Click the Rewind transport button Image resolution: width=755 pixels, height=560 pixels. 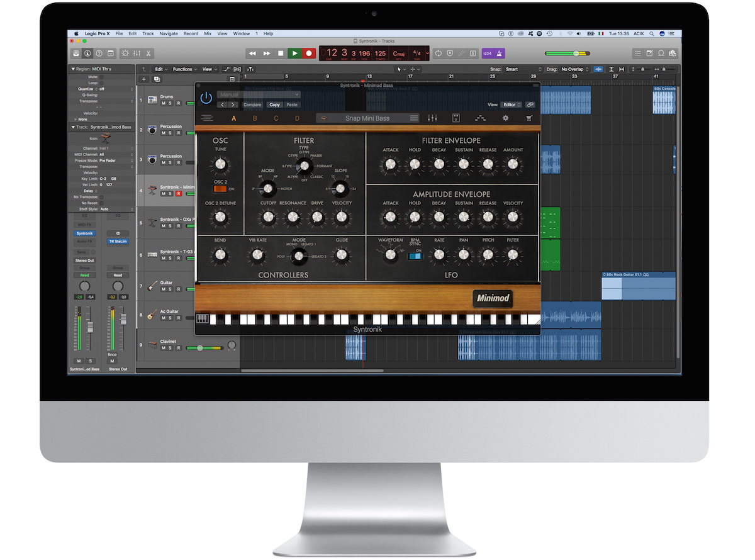tap(253, 53)
